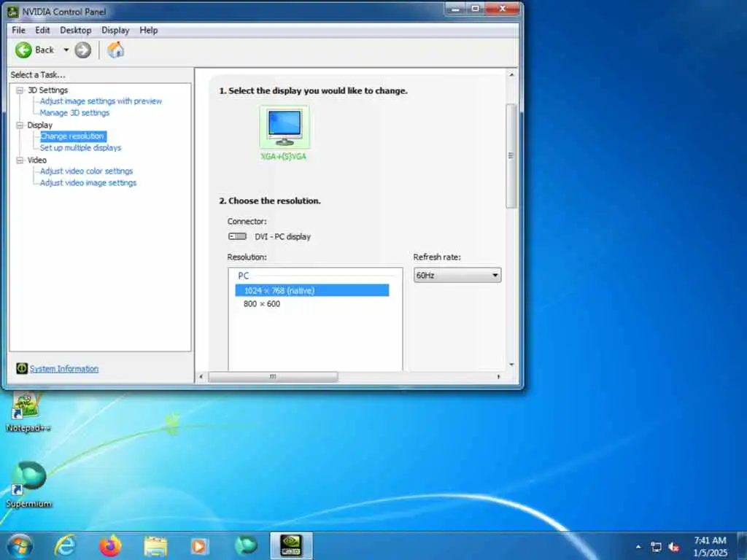Open Manage 3D settings

coord(75,113)
